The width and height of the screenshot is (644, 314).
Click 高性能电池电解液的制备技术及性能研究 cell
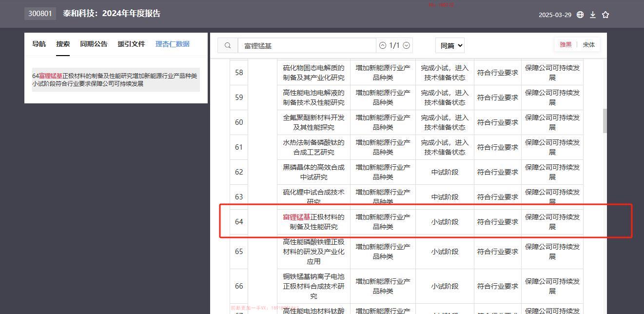313,97
